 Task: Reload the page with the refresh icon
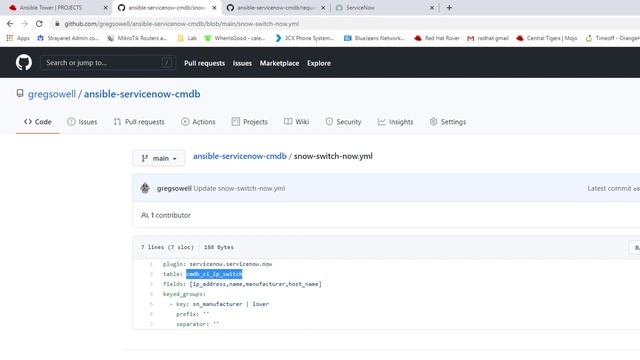[39, 24]
